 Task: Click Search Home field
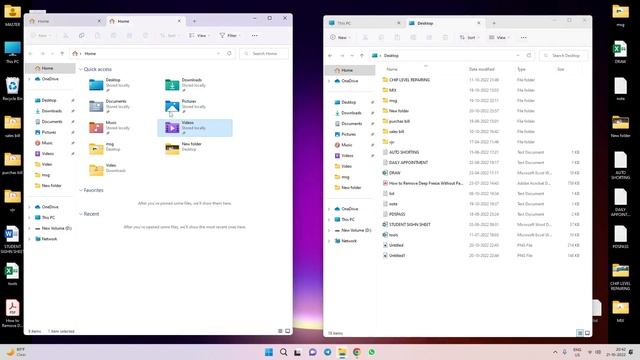point(264,53)
